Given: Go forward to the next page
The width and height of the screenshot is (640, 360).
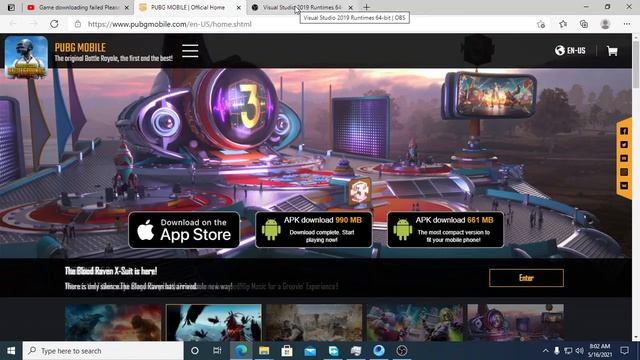Looking at the screenshot, I should coord(33,24).
